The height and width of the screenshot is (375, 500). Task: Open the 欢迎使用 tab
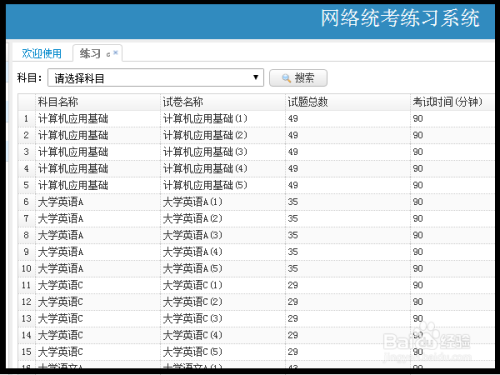coord(42,53)
